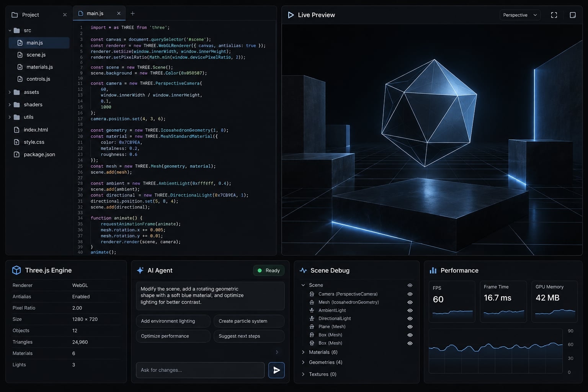Toggle DirectionalLight visibility
The image size is (588, 392).
coord(410,318)
